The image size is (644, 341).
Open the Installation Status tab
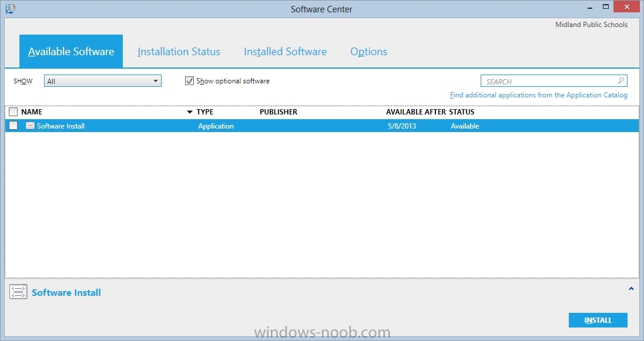coord(179,52)
